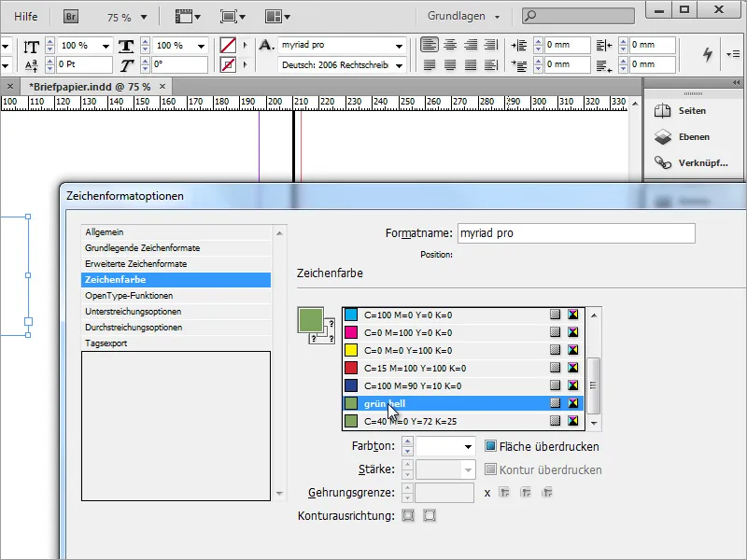
Task: Align paragraph center
Action: point(450,45)
